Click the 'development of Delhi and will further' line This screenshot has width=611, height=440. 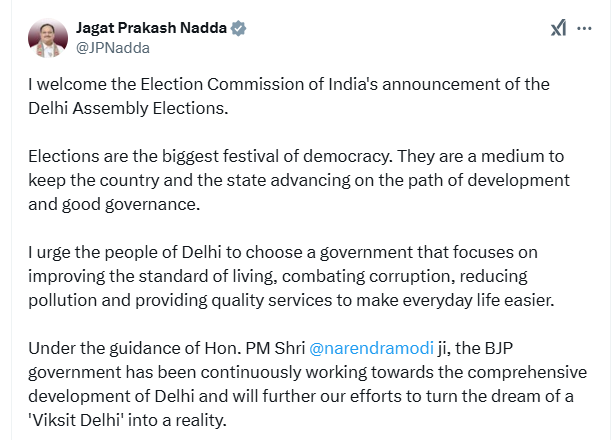tap(301, 396)
